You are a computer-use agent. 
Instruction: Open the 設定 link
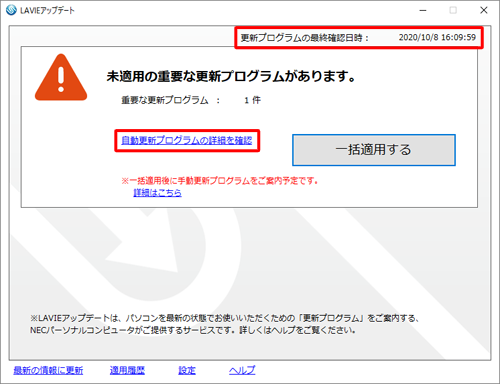[187, 370]
